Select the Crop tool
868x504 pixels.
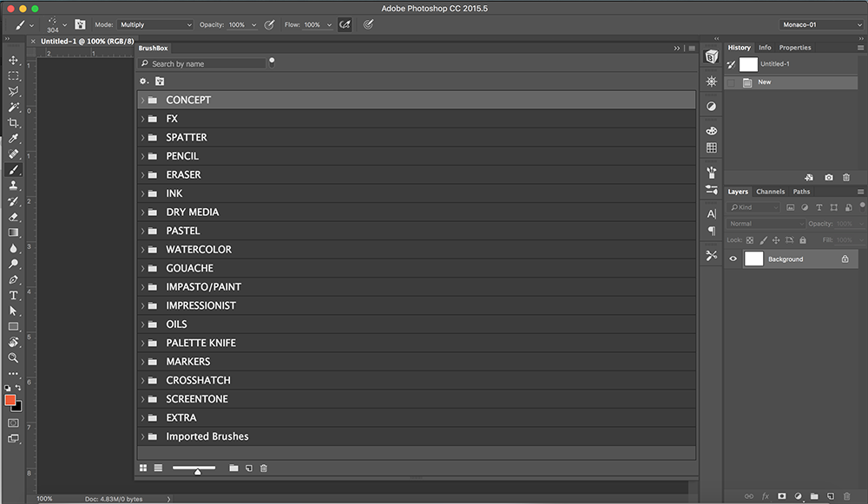point(13,122)
